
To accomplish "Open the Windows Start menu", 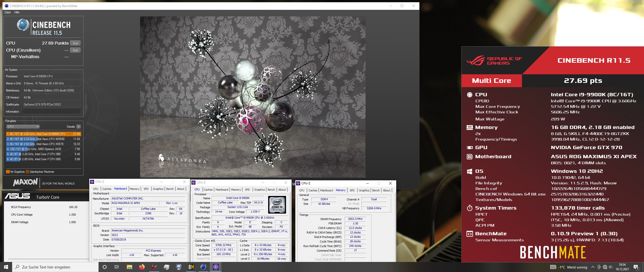I will [x=6, y=267].
